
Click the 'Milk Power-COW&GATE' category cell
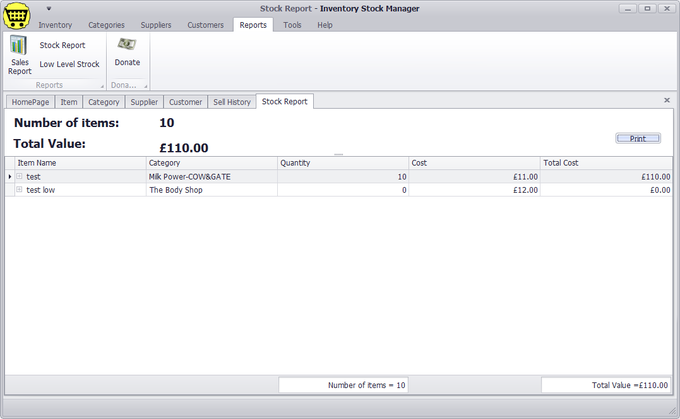[x=212, y=177]
